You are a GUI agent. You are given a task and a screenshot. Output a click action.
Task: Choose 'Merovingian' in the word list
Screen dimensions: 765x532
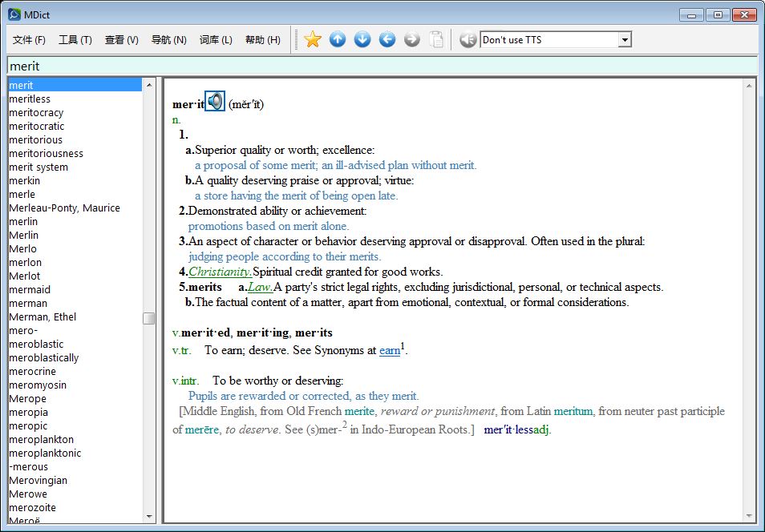click(x=38, y=480)
